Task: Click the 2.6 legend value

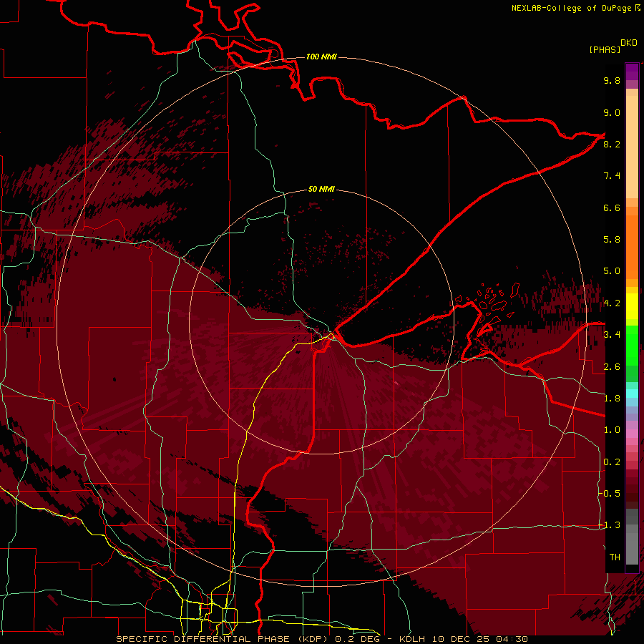Action: tap(612, 367)
